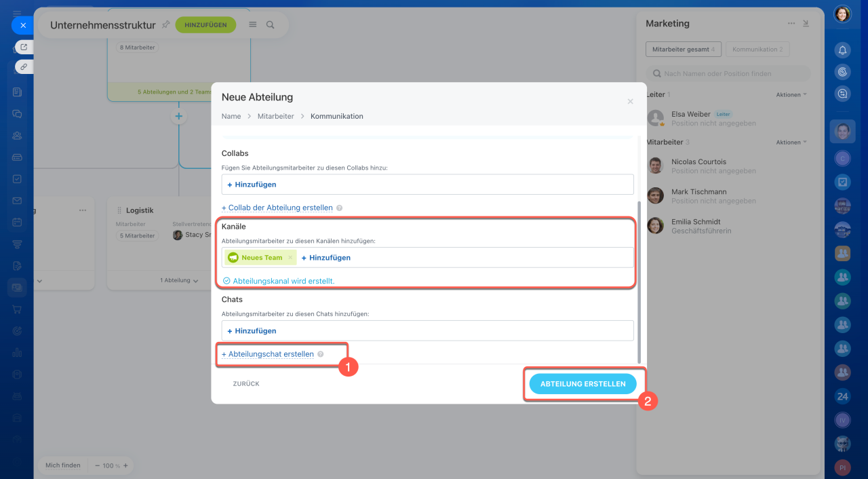This screenshot has height=479, width=868.
Task: Copy link icon below the open-external icon
Action: [x=24, y=66]
